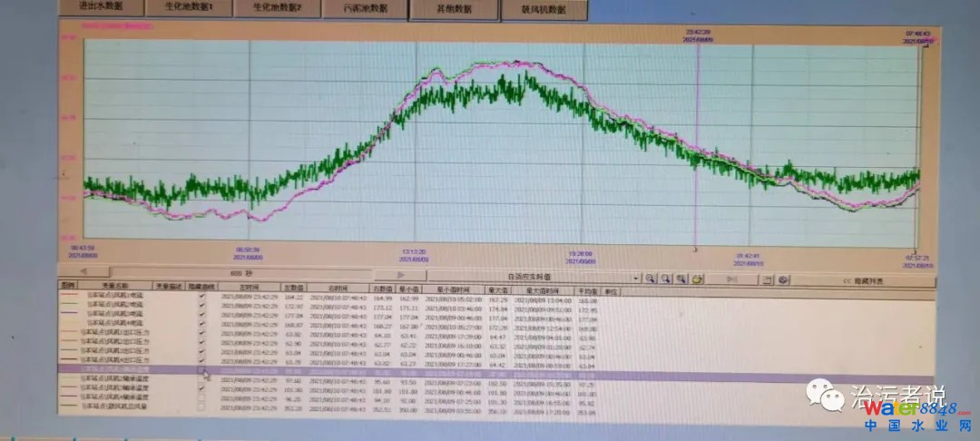
Task: Switch to the 生化池数据1 tab
Action: point(189,8)
